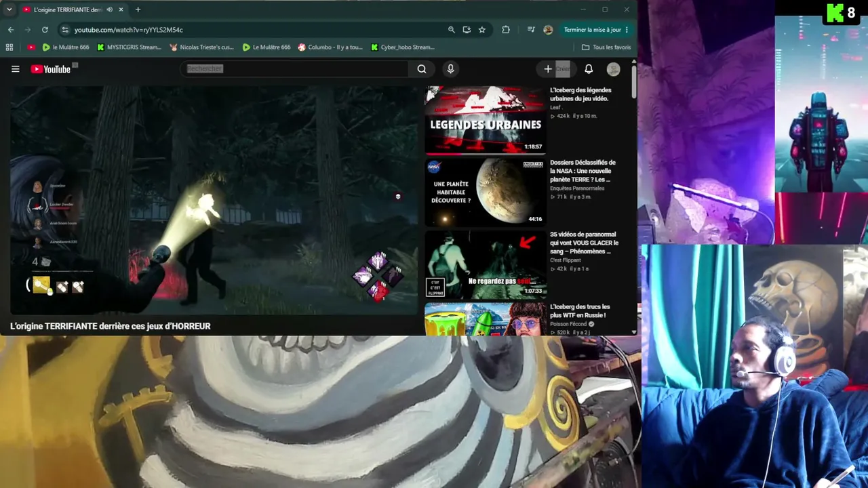Open the LEGENDES URBAINES video thumbnail
Viewport: 868px width, 488px height.
(x=486, y=120)
